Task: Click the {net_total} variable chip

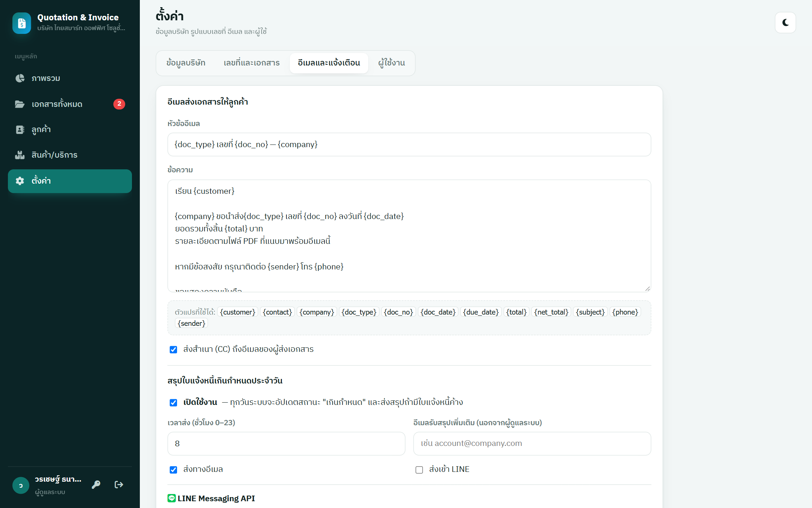Action: click(551, 312)
